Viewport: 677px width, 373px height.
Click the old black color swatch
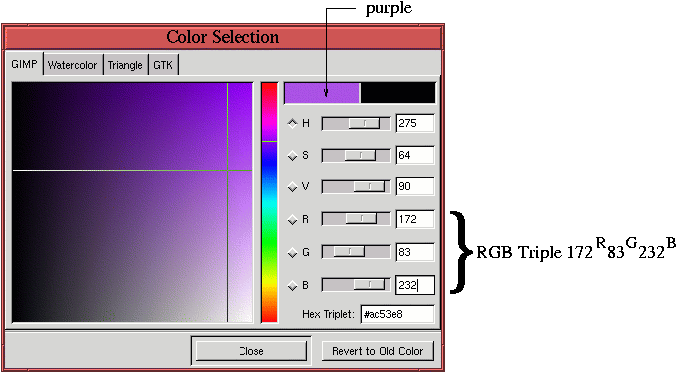click(x=398, y=93)
